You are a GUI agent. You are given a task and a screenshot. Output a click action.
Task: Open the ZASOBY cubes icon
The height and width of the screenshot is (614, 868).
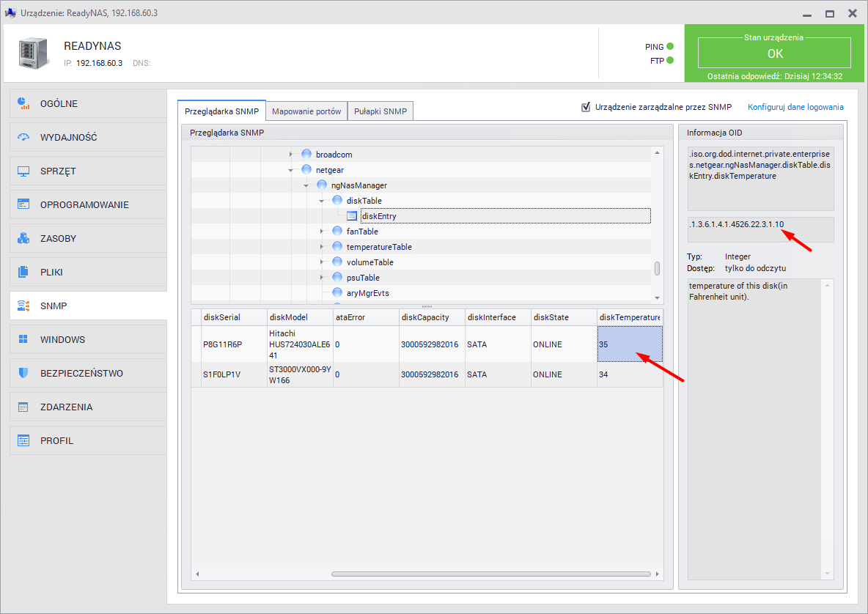(23, 238)
